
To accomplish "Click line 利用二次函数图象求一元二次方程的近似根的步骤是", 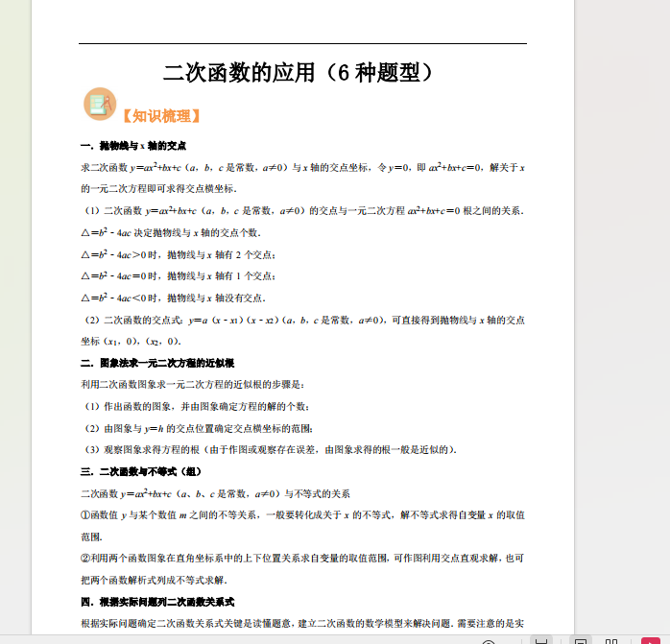I will 193,385.
